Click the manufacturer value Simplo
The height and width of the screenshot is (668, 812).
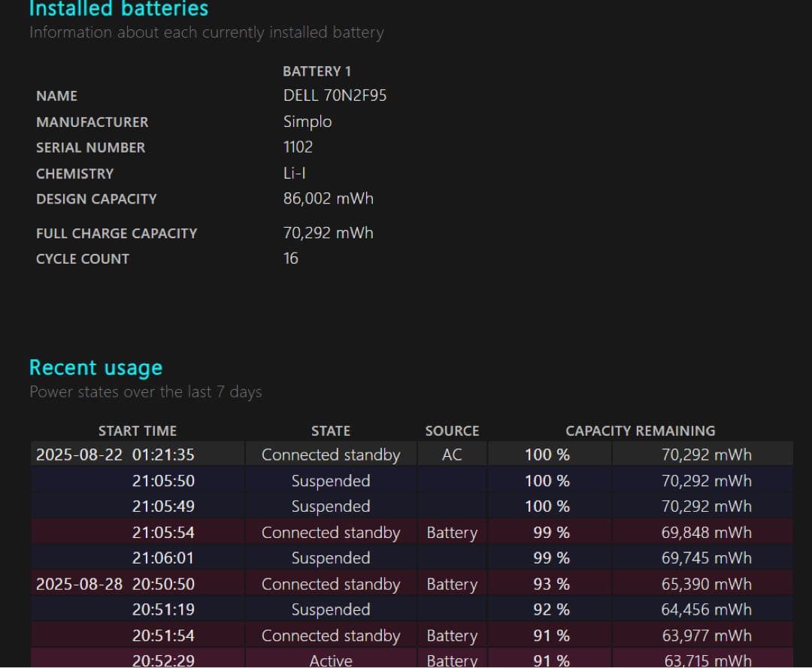(308, 122)
